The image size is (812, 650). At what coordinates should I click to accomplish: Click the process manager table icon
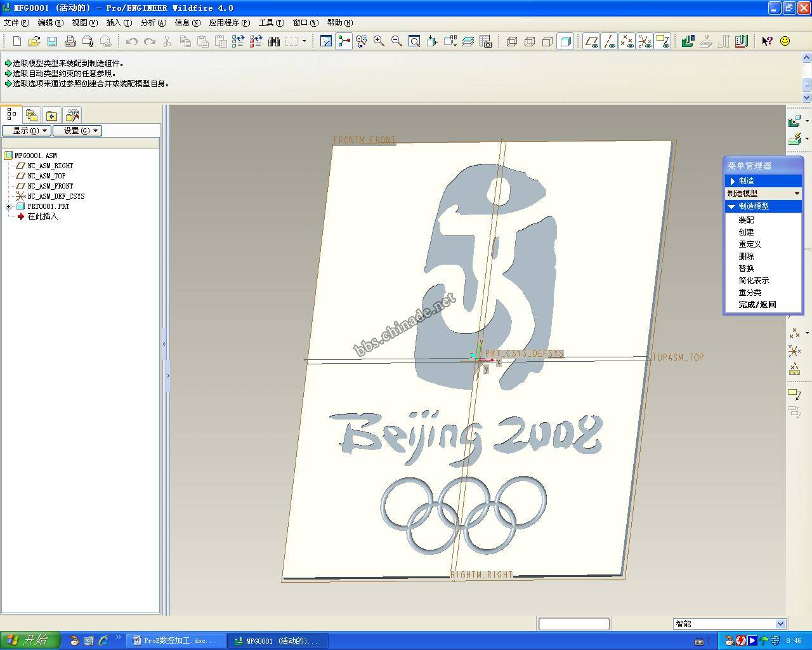click(x=740, y=41)
